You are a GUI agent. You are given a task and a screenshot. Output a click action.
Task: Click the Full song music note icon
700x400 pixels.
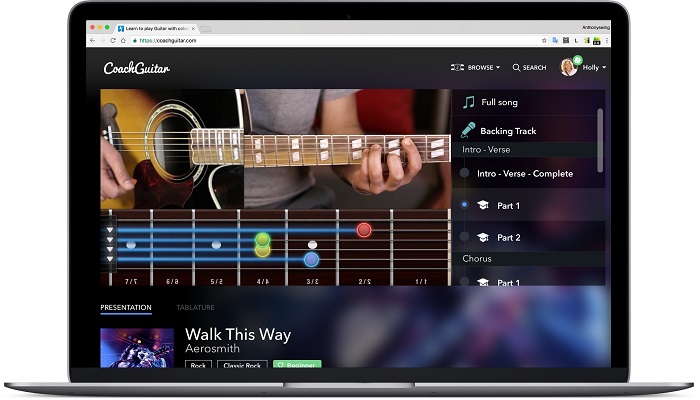click(x=468, y=102)
